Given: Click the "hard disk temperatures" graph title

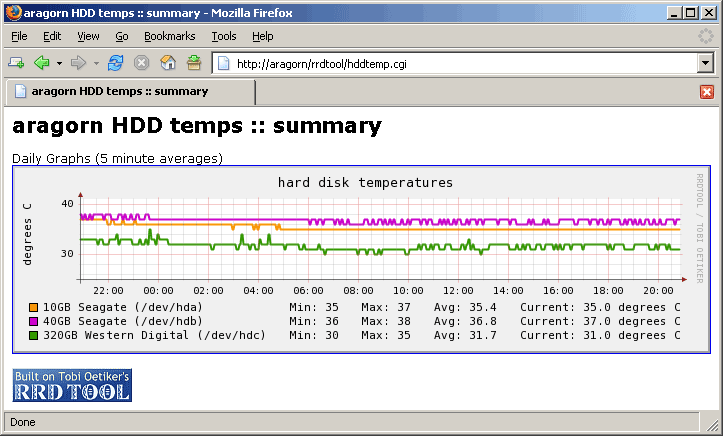Looking at the screenshot, I should tap(365, 183).
